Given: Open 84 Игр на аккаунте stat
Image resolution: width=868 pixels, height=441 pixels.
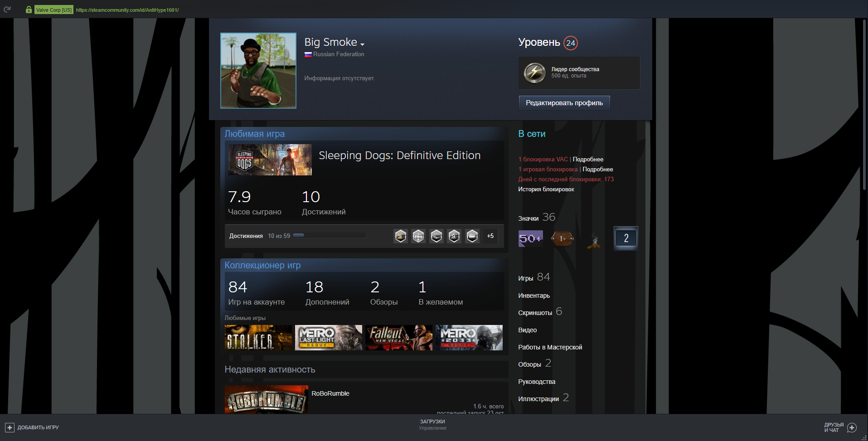Looking at the screenshot, I should 257,293.
